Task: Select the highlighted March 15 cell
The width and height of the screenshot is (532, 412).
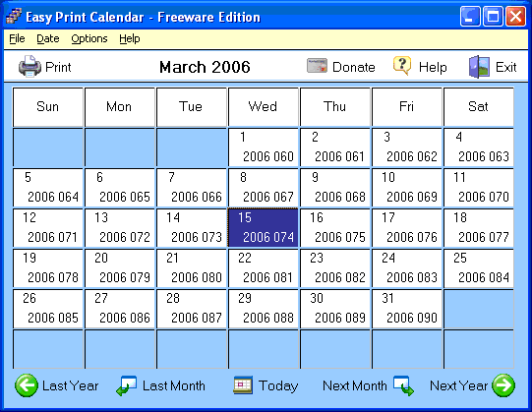Action: pyautogui.click(x=264, y=227)
